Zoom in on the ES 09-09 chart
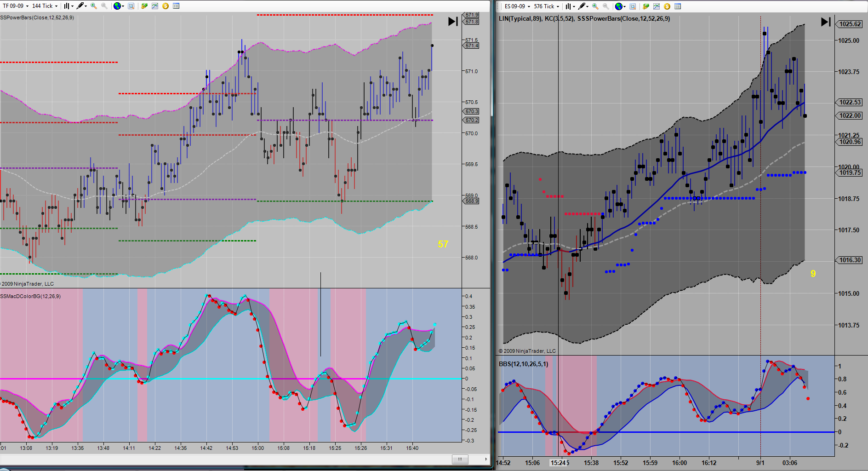 [x=595, y=6]
